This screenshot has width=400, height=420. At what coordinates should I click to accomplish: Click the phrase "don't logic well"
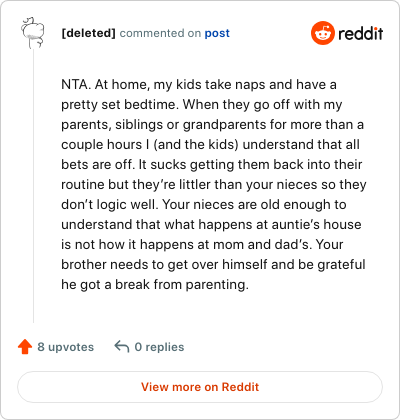(108, 204)
